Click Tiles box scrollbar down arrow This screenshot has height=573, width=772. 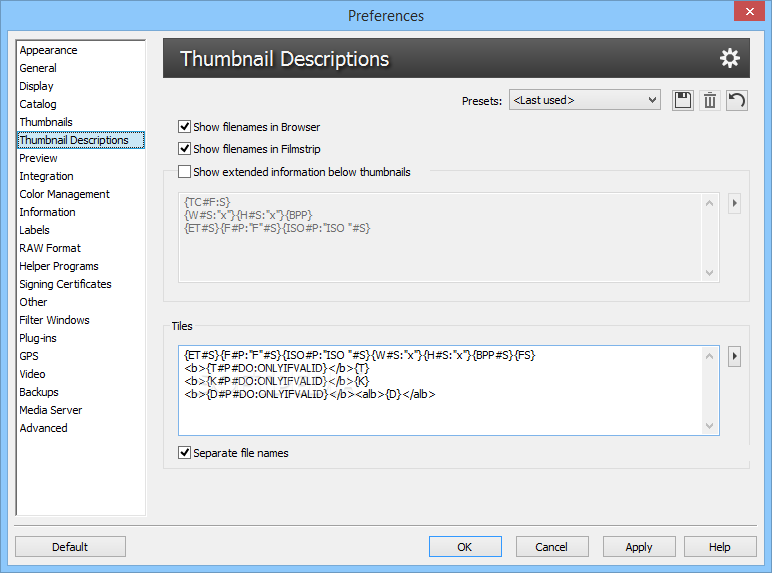point(709,426)
